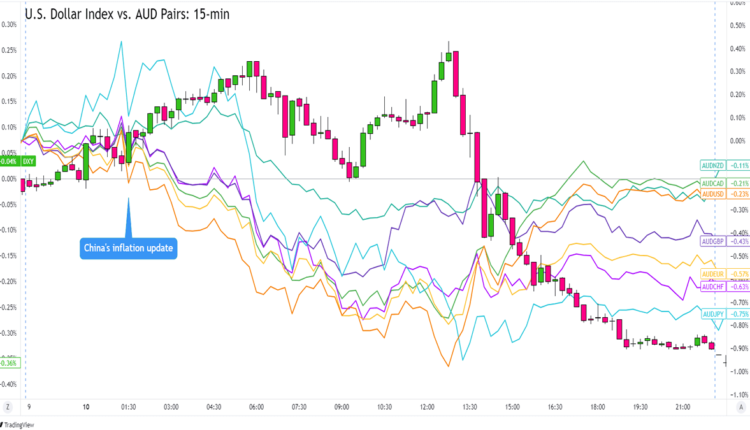Image resolution: width=750 pixels, height=430 pixels.
Task: Click the AUDCHF series label
Action: pyautogui.click(x=713, y=287)
